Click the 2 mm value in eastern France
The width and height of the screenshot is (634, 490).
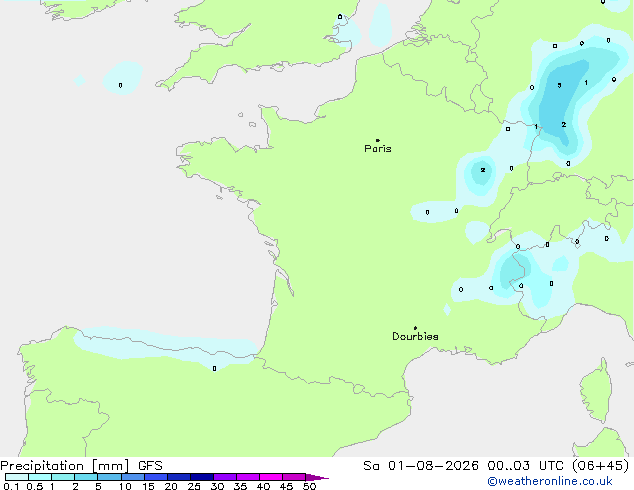[x=483, y=170]
